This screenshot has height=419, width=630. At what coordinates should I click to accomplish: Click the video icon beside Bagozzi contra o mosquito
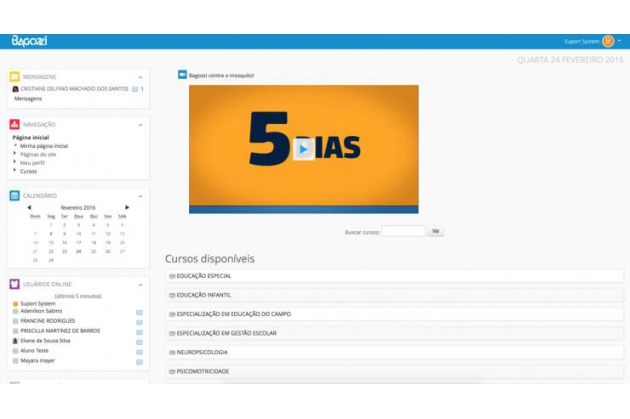pyautogui.click(x=182, y=74)
